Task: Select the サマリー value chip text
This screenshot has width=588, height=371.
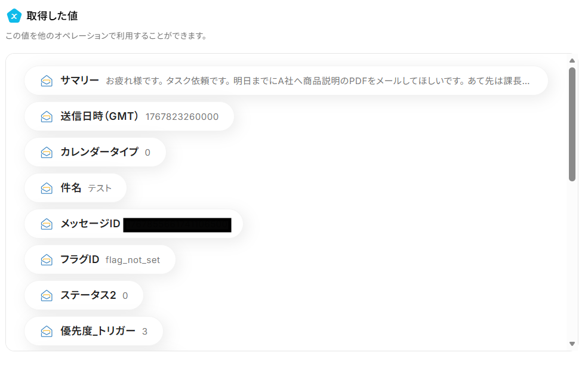Action: [x=317, y=81]
